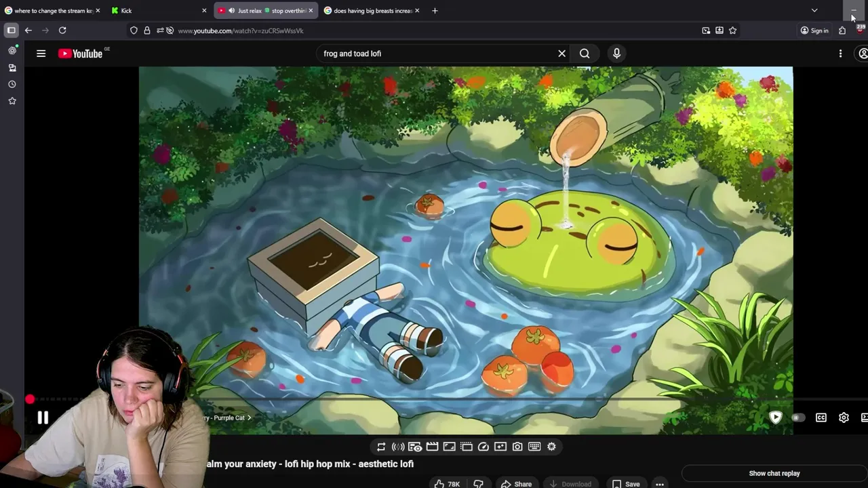Viewport: 868px width, 488px height.
Task: Open synced tabs in sidebar
Action: click(x=12, y=68)
